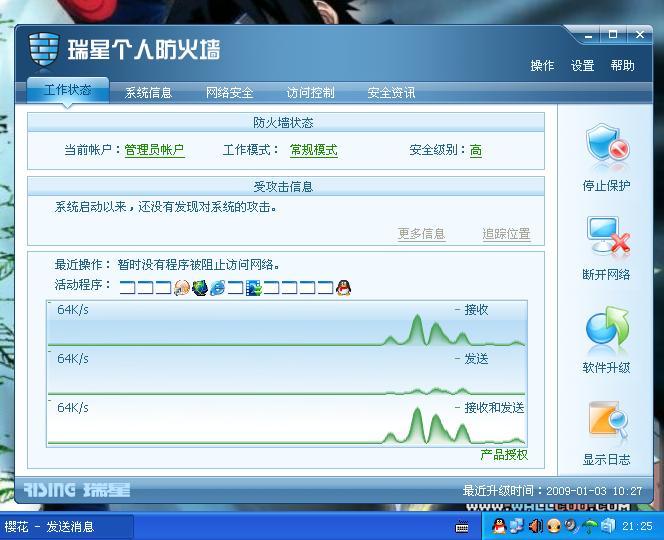Click the 更多信息 link
Screen dimensions: 664x540
point(422,234)
